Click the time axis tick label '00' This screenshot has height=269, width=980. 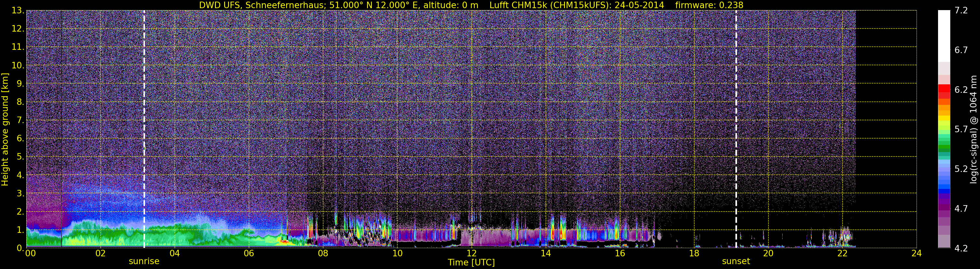tap(31, 253)
